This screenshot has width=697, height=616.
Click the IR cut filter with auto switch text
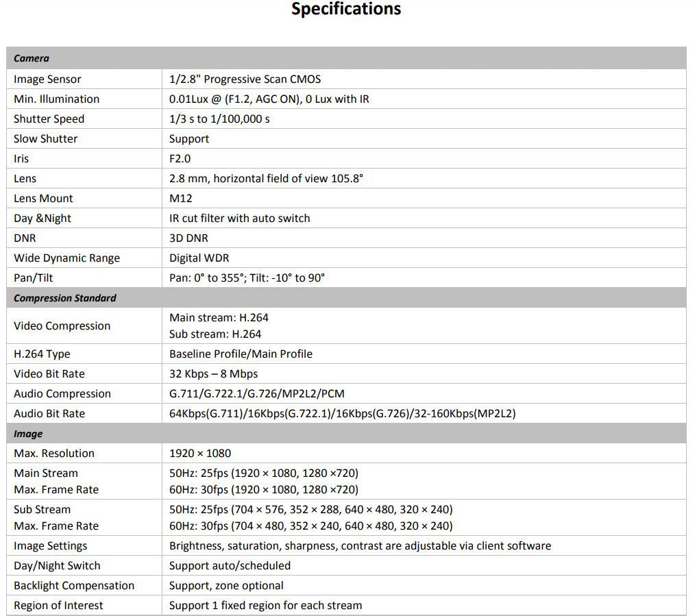tap(239, 219)
